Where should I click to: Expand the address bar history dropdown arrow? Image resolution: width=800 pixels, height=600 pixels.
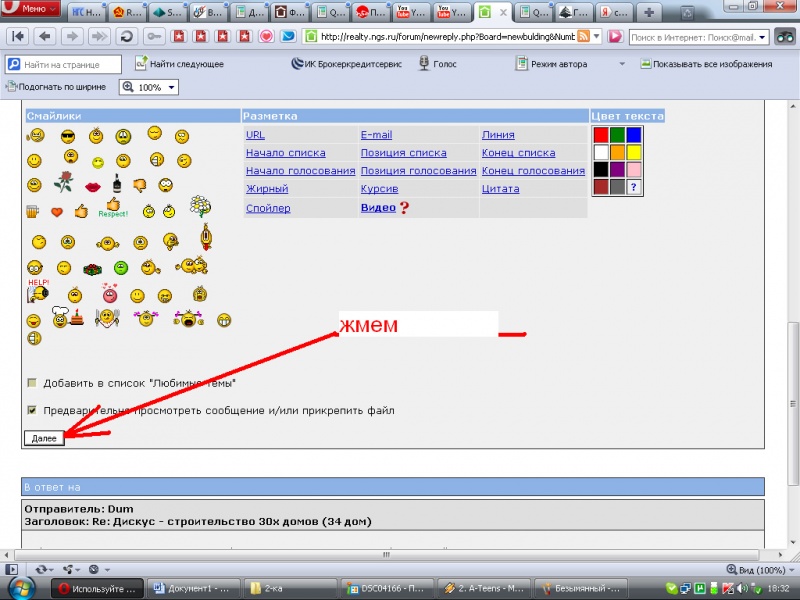[596, 36]
